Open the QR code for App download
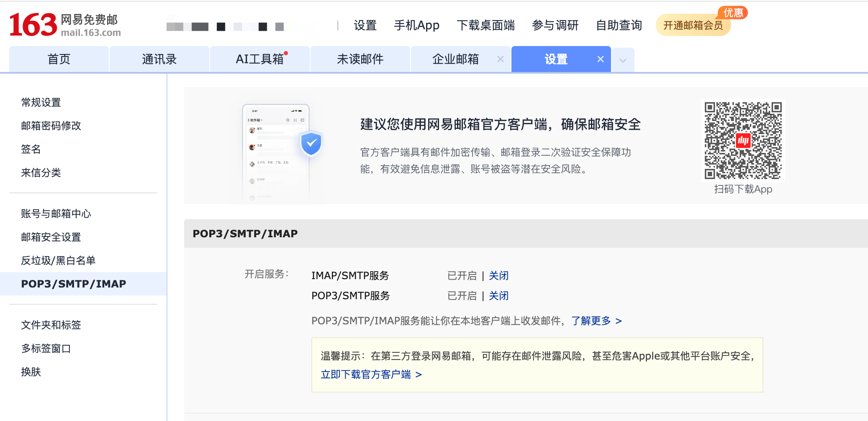This screenshot has width=868, height=421. coord(743,140)
